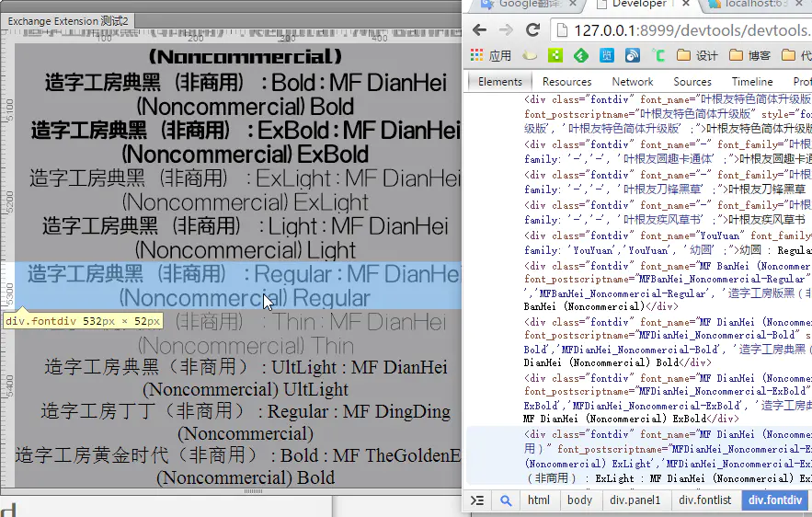The height and width of the screenshot is (517, 812).
Task: Select the Exchange Extension 测试2 document tab
Action: (x=68, y=21)
